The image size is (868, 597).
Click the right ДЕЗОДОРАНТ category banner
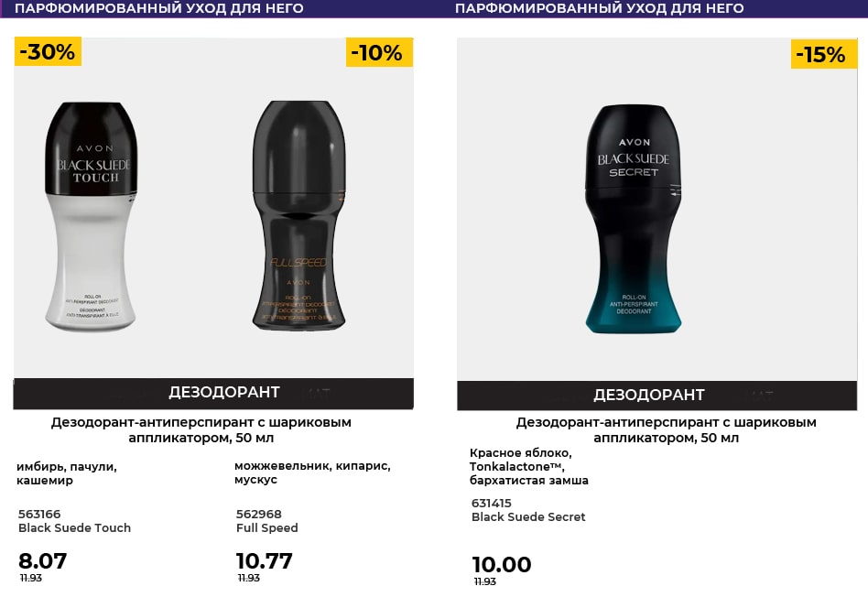pos(649,395)
